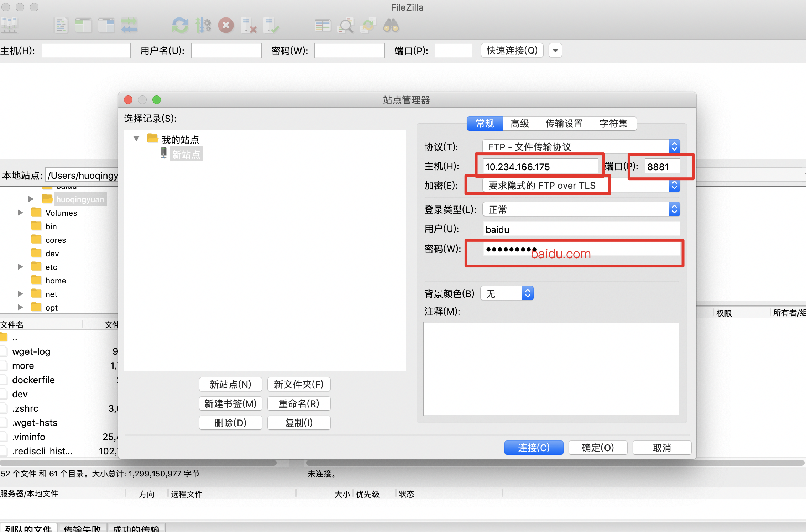
Task: Toggle transfer queue display icon
Action: pos(129,26)
